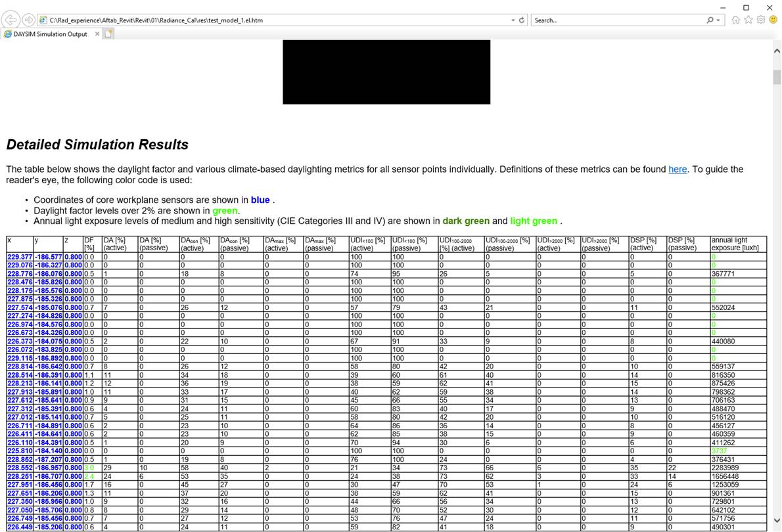Click the 'light green' legend word

click(534, 221)
